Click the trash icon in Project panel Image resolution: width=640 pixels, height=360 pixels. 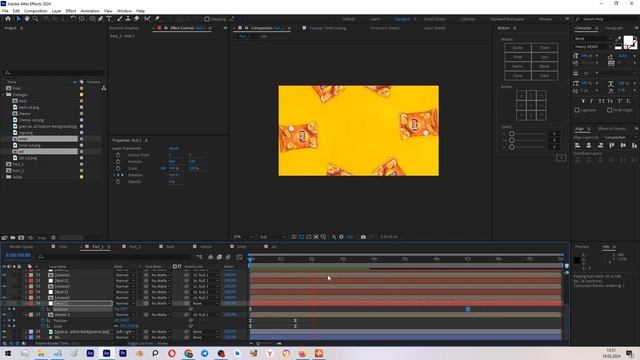(x=53, y=238)
